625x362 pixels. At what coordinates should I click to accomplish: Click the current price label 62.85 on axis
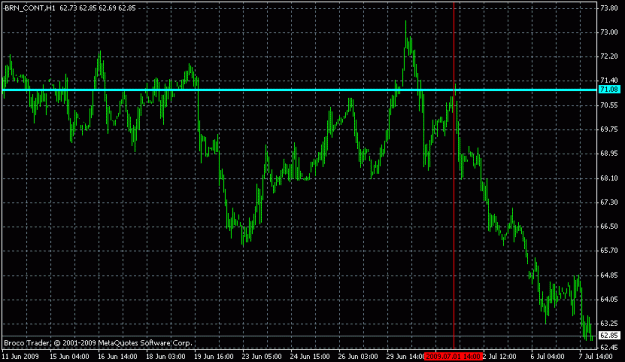[x=609, y=335]
